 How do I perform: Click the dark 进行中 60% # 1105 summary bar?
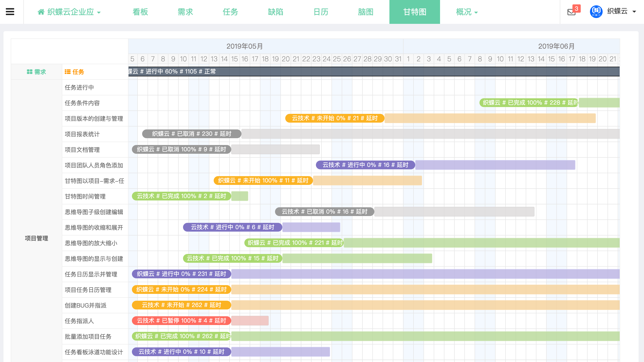tap(374, 72)
